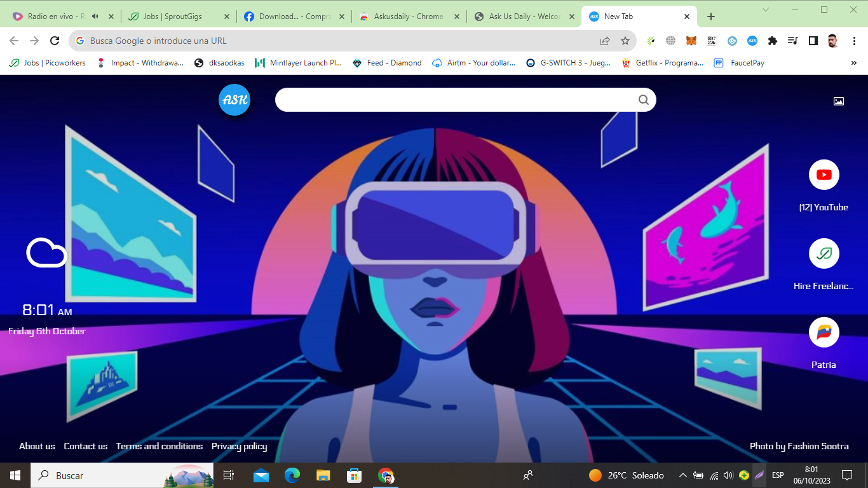Open the tab search dropdown arrow
This screenshot has width=868, height=488.
(x=766, y=10)
